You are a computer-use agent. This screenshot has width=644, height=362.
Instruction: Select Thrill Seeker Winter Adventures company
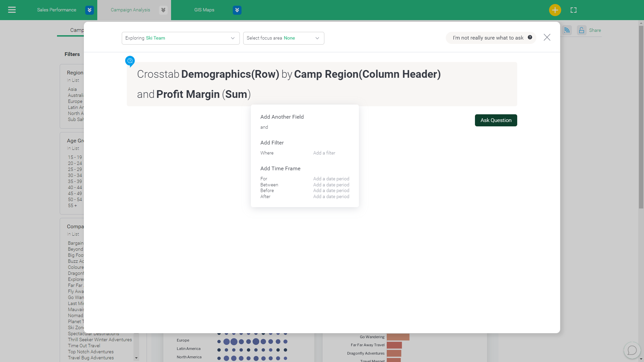tap(100, 340)
